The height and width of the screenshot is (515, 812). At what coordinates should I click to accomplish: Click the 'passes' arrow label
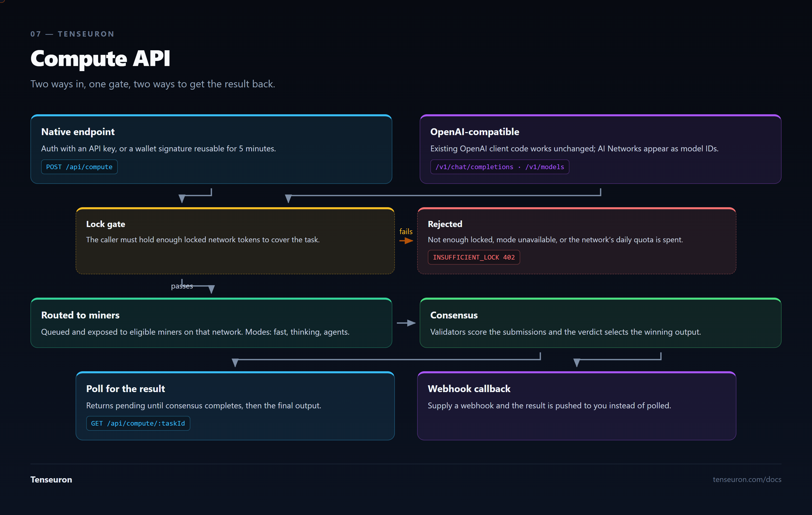coord(182,286)
